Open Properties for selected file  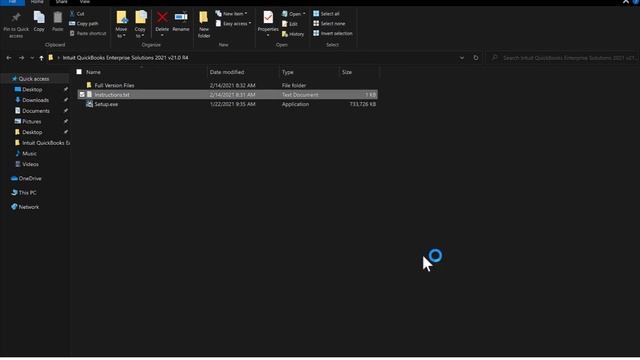(268, 24)
